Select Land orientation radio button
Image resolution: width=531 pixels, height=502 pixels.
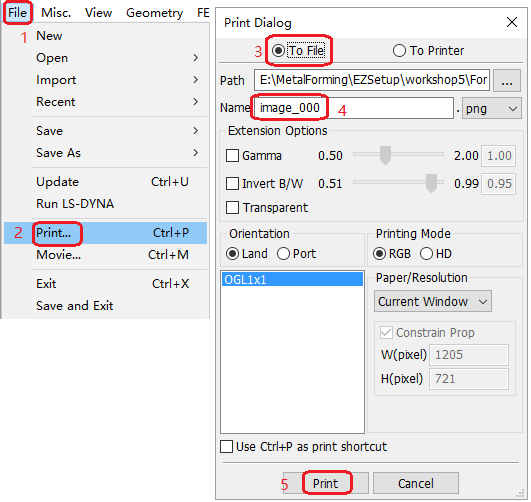tap(232, 254)
